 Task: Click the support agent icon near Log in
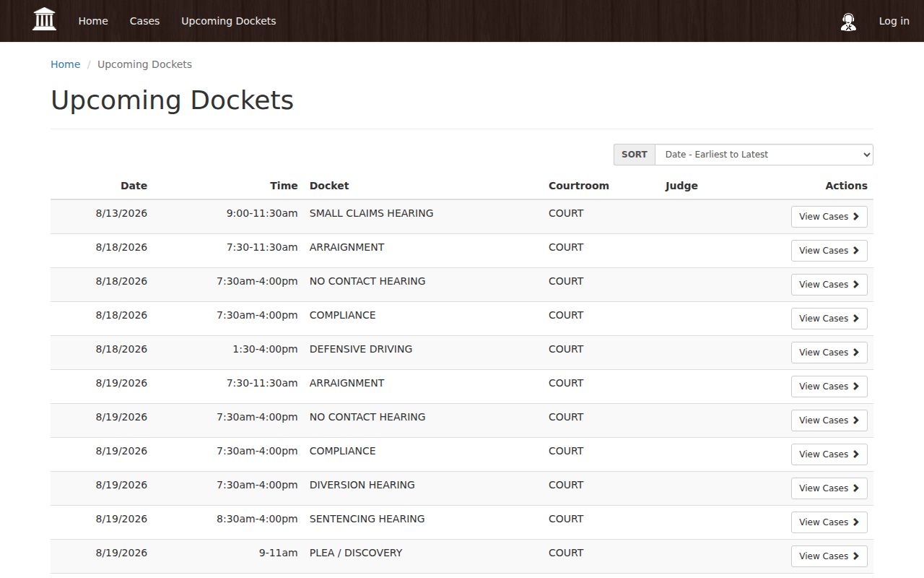848,22
